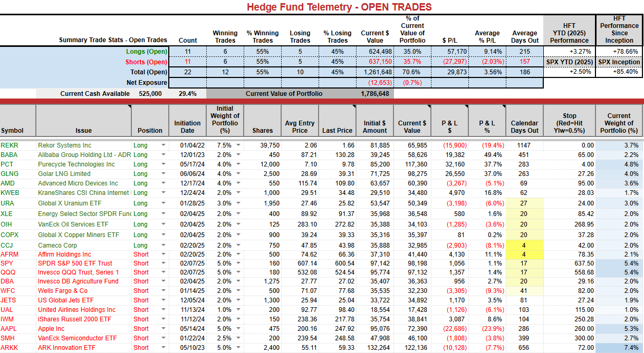Select the Current Cash Available label
Image resolution: width=644 pixels, height=353 pixels.
pos(95,94)
